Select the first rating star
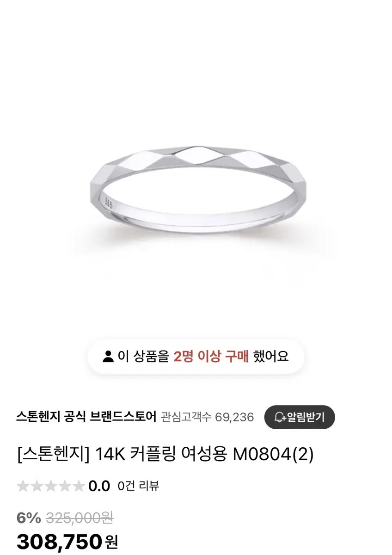 [23, 486]
